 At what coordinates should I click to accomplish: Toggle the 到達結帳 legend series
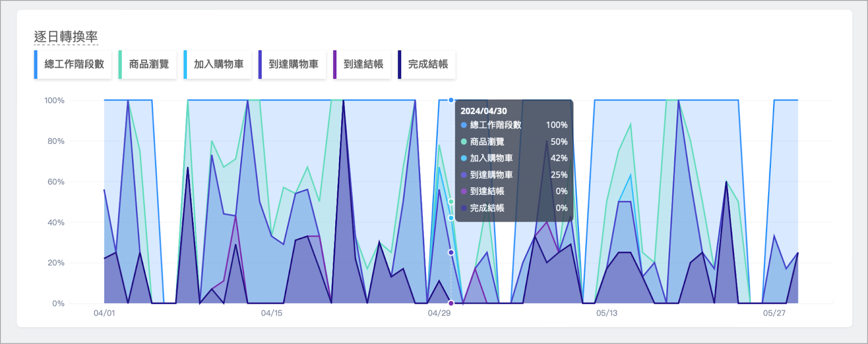362,64
